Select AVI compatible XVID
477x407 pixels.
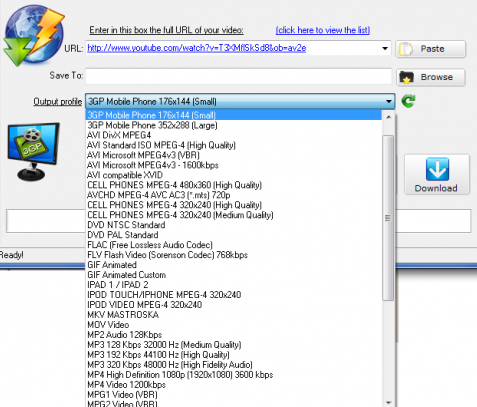coord(234,175)
